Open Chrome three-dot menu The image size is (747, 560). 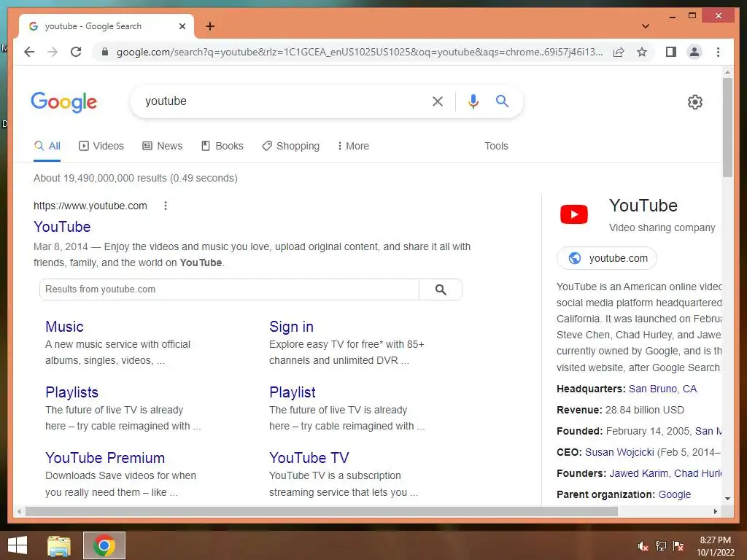[718, 52]
